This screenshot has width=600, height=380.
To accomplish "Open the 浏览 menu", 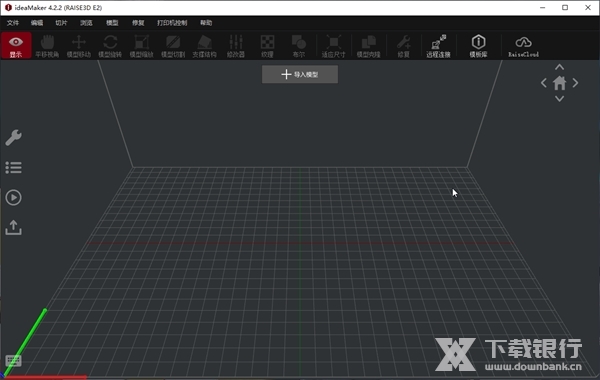I will coord(86,23).
